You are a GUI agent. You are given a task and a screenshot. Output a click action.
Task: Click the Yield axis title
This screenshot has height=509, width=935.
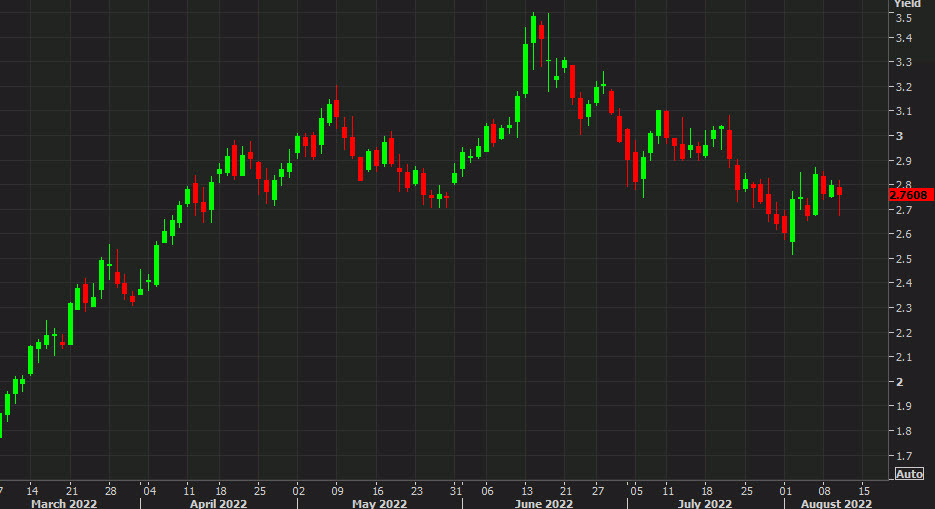point(906,4)
